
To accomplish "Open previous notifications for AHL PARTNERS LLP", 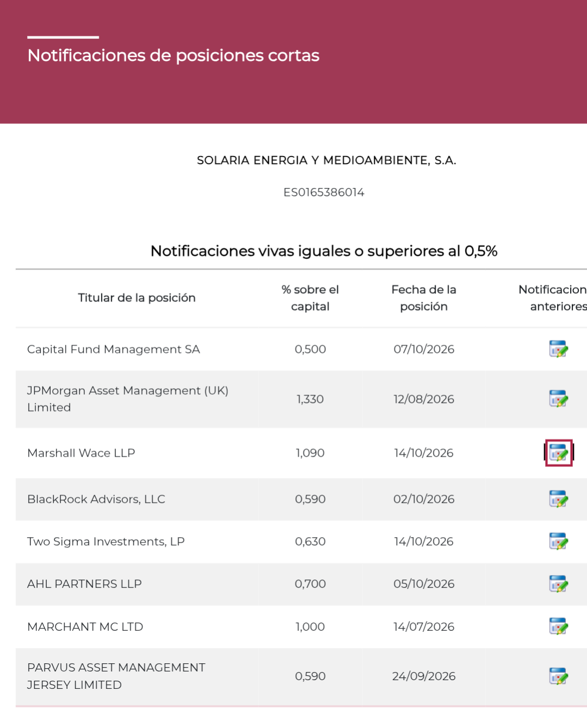I will point(558,583).
